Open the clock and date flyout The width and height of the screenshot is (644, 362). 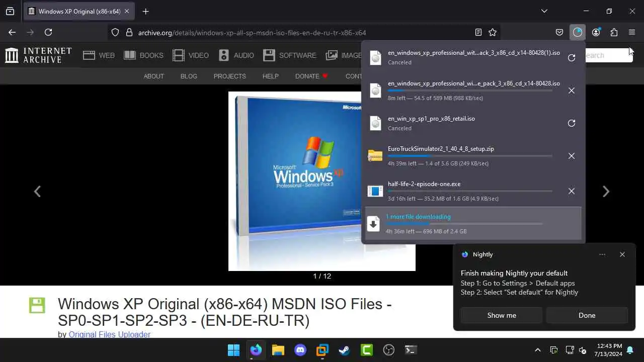pyautogui.click(x=609, y=350)
